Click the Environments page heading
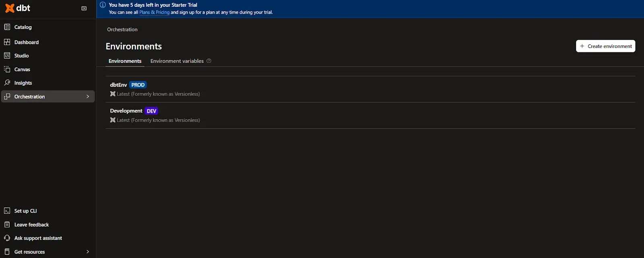Screen dimensions: 644x258 [x=134, y=46]
